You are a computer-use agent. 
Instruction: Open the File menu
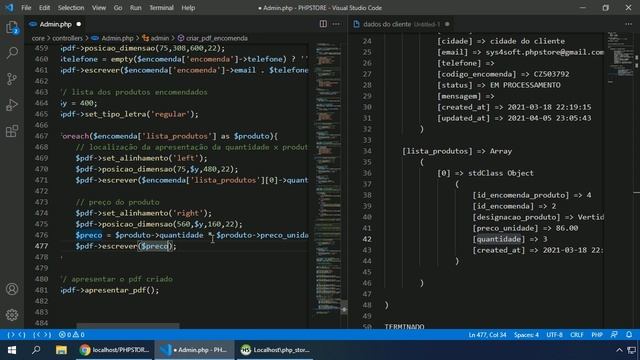[x=26, y=8]
